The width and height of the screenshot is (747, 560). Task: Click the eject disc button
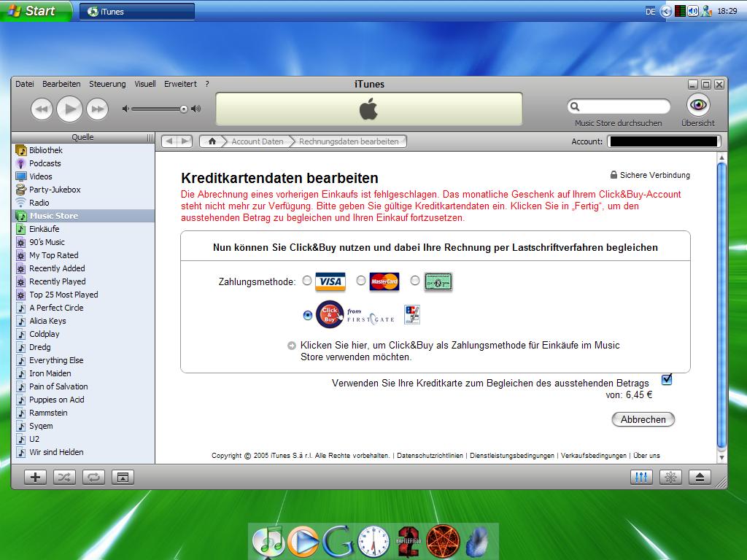[x=700, y=477]
